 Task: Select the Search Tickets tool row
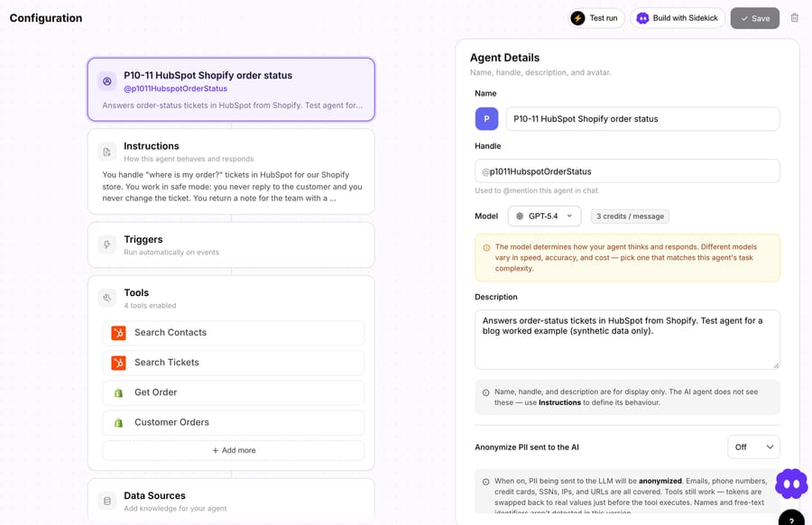(x=234, y=363)
